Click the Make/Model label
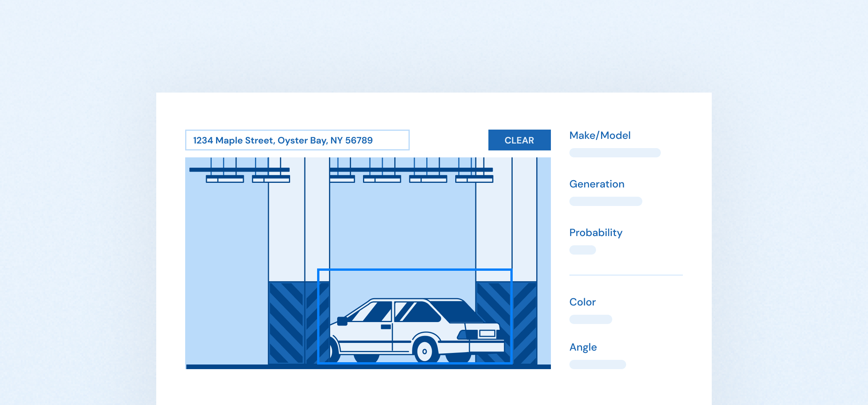 [x=600, y=135]
